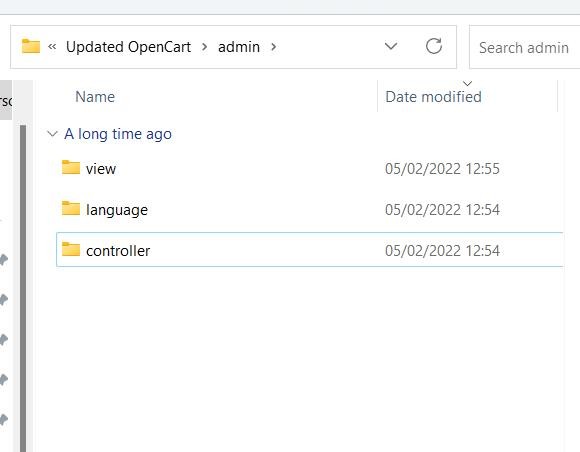Click inside the Search admin field

click(525, 47)
